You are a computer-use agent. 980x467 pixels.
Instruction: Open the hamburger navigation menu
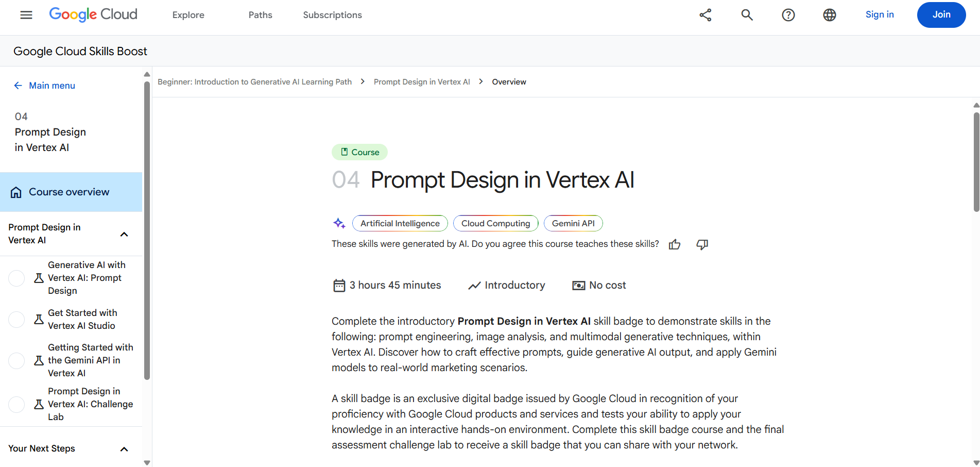26,15
